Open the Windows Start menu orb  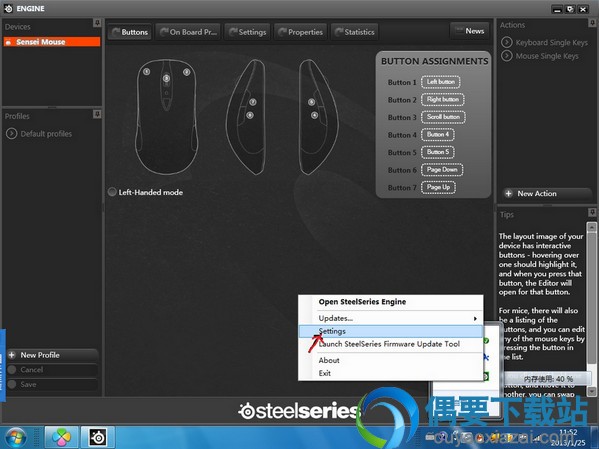[16, 438]
